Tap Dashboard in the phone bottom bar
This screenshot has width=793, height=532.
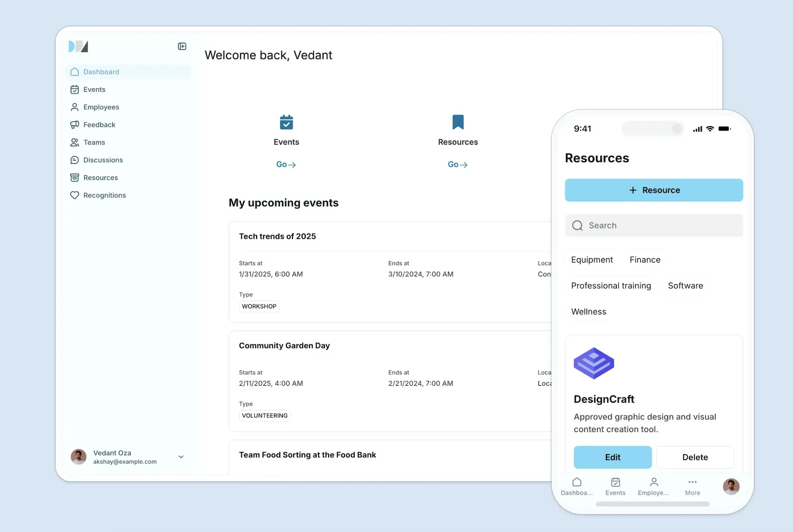[577, 487]
